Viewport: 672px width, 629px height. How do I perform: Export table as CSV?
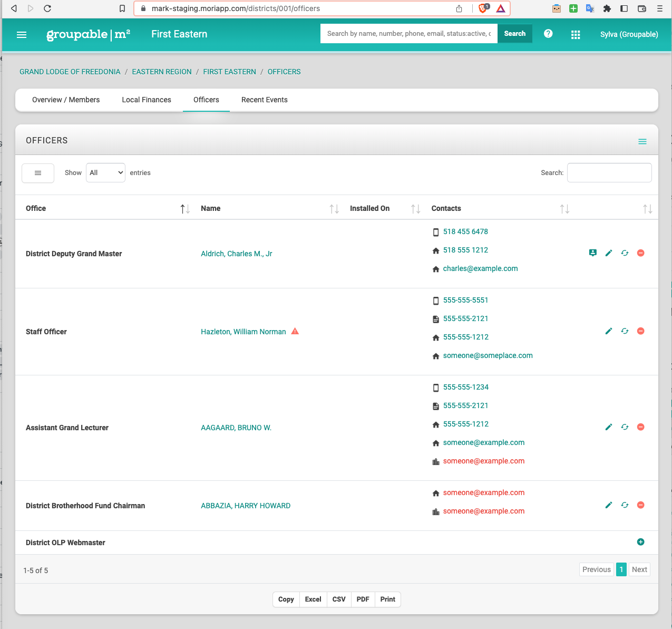point(339,599)
